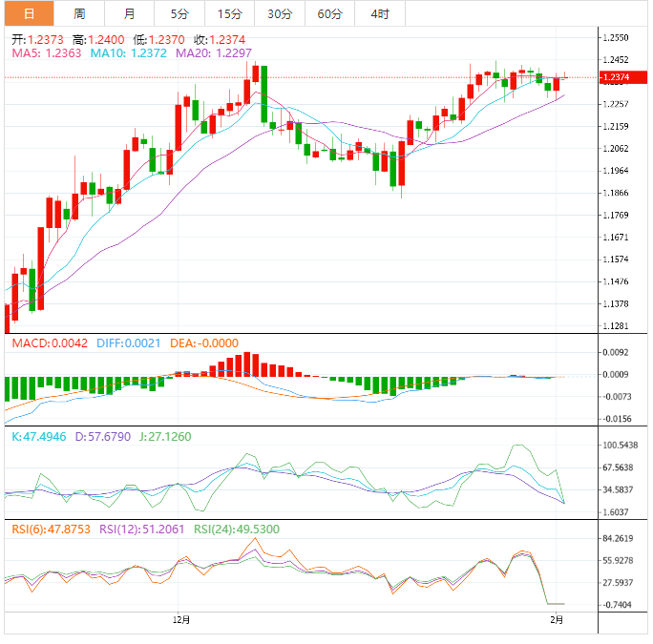Image resolution: width=653 pixels, height=644 pixels.
Task: Click the DIFF:0.0021 label
Action: click(128, 343)
